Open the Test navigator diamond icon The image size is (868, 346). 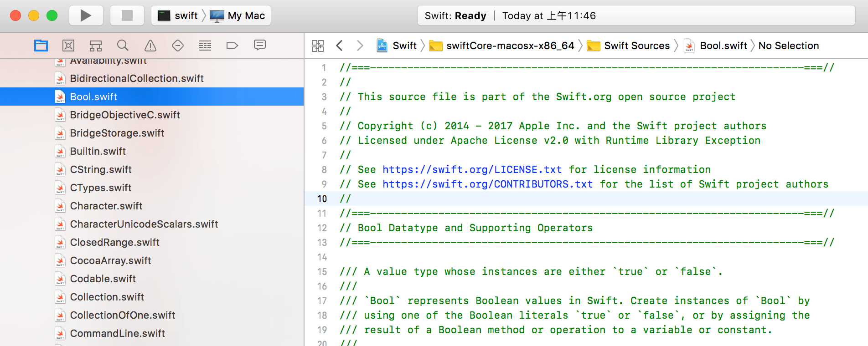pyautogui.click(x=178, y=46)
